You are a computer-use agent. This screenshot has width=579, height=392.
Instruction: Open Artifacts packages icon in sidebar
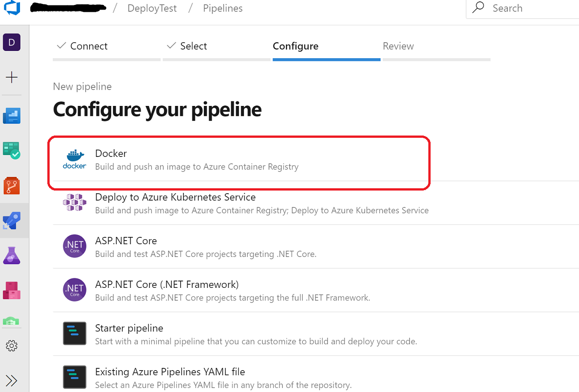pos(11,290)
